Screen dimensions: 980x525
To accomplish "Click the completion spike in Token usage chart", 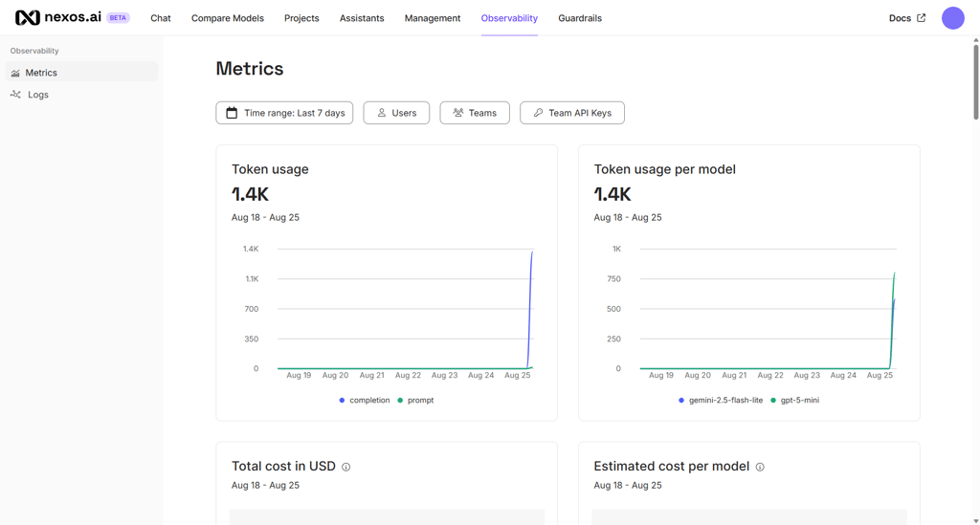I will click(x=530, y=309).
